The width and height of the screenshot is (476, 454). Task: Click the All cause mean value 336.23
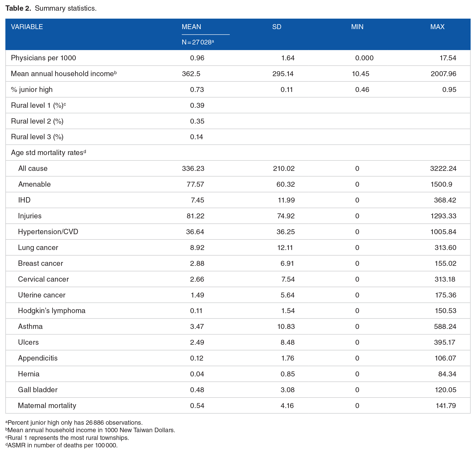tap(193, 169)
